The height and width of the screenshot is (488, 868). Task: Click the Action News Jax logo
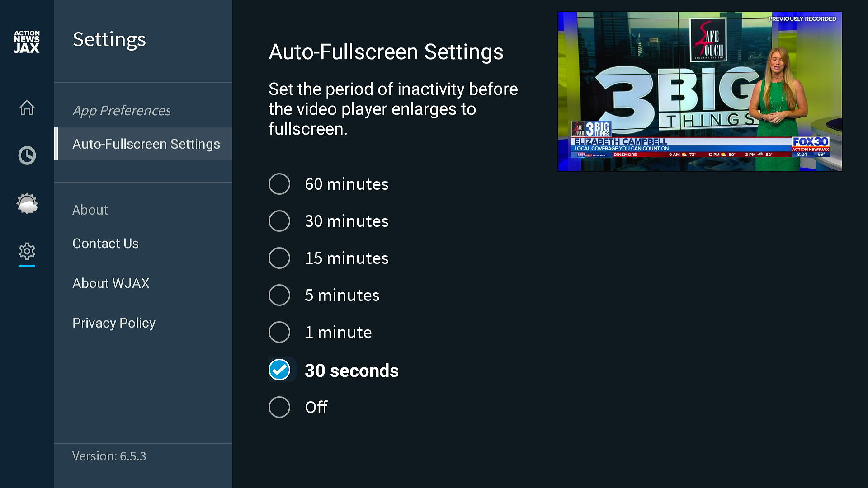27,42
